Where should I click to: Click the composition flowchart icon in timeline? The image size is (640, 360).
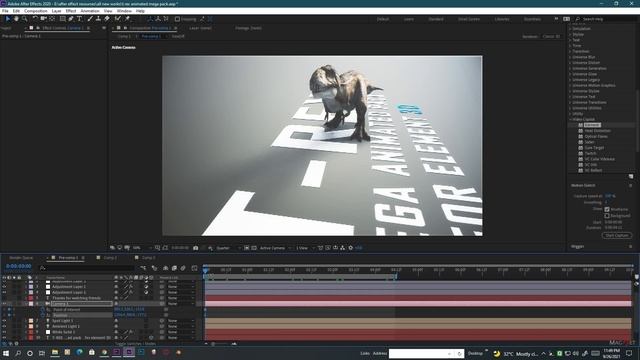(x=144, y=268)
